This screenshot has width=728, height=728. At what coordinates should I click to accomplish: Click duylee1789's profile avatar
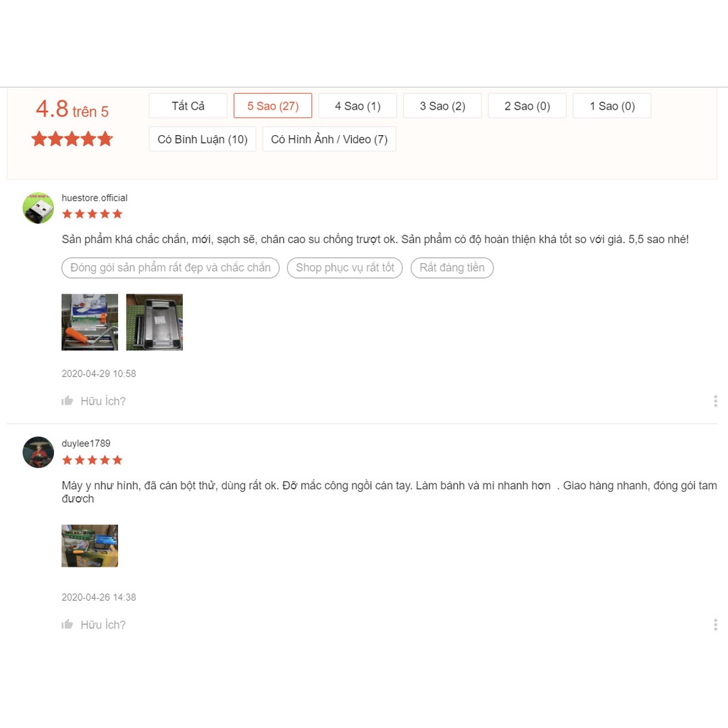(38, 452)
